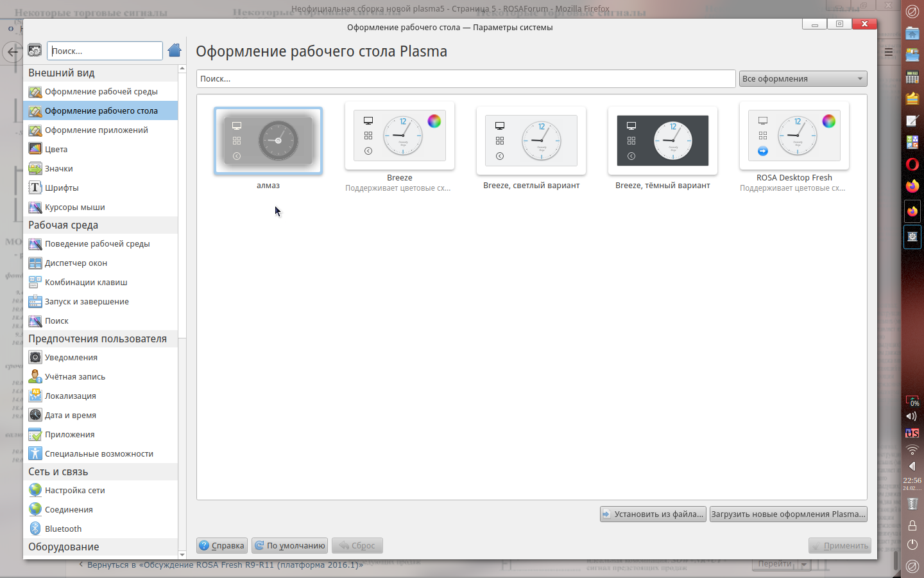Image resolution: width=924 pixels, height=578 pixels.
Task: Launch Opera browser from the panel
Action: [912, 164]
